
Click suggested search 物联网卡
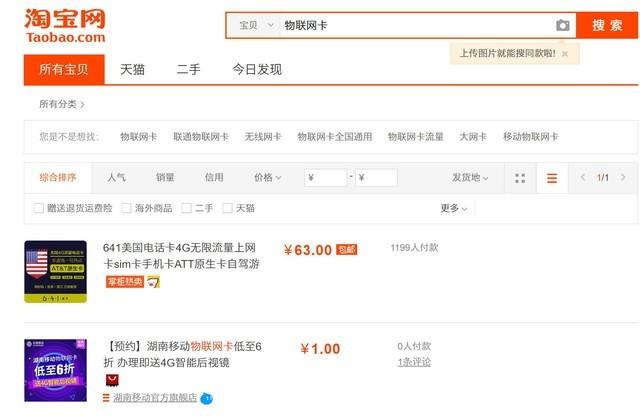[x=138, y=137]
